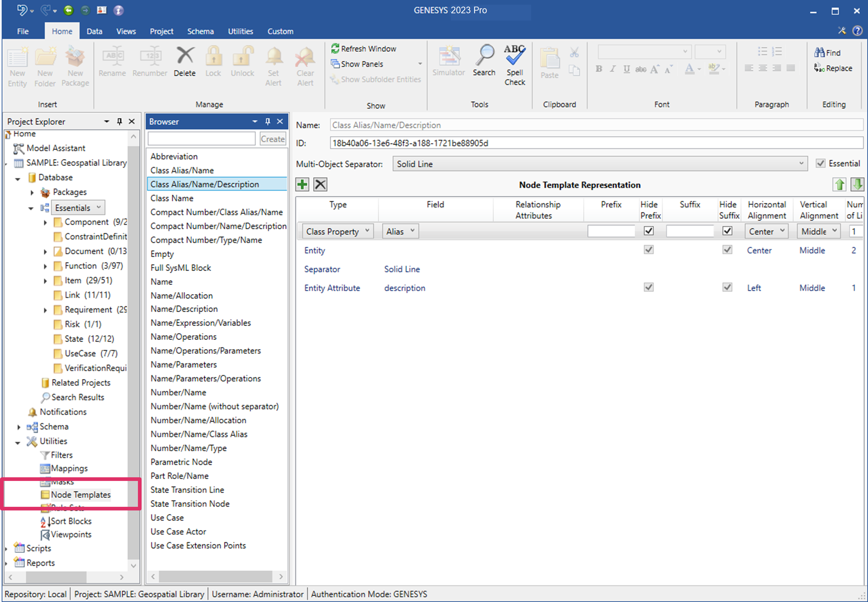Image resolution: width=868 pixels, height=602 pixels.
Task: Click the undo icon in the title bar
Action: tap(22, 10)
